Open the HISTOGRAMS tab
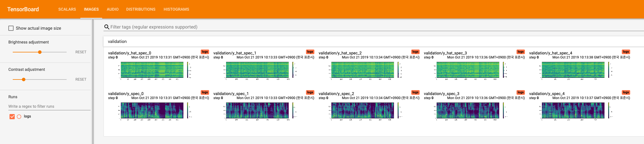Screen dimensions: 644x144 (177, 9)
